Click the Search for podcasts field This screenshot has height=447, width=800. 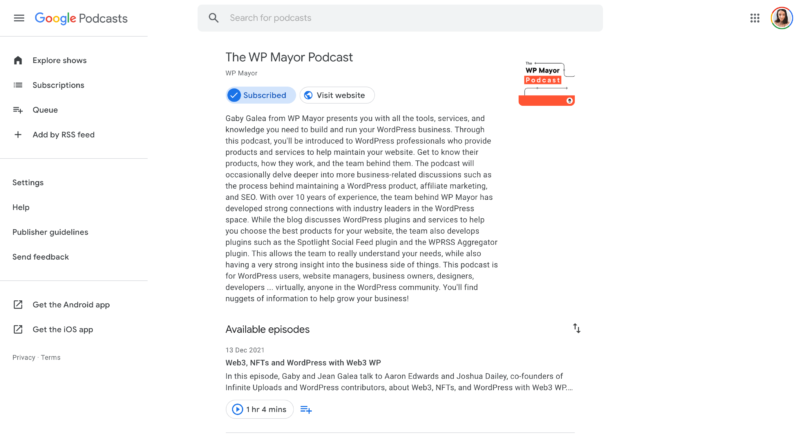400,18
